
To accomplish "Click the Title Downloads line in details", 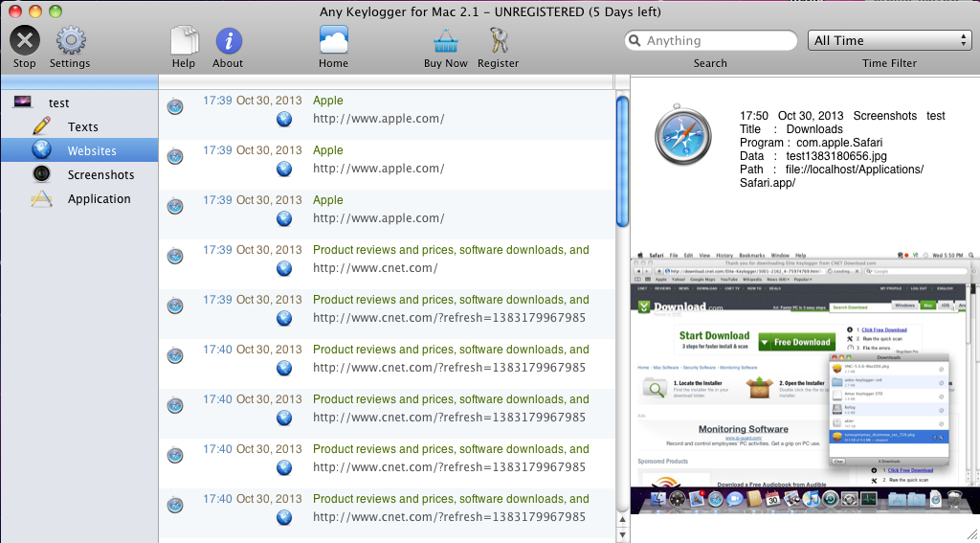I will 791,129.
